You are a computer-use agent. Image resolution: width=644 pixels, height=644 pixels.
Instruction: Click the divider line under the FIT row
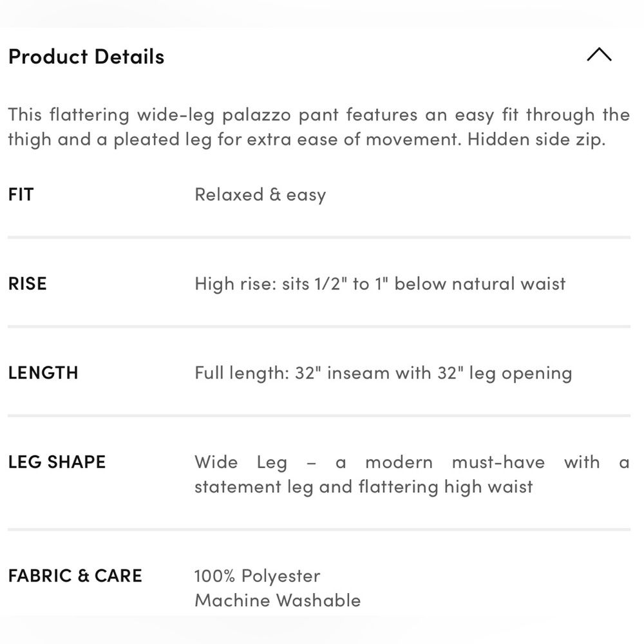click(319, 238)
